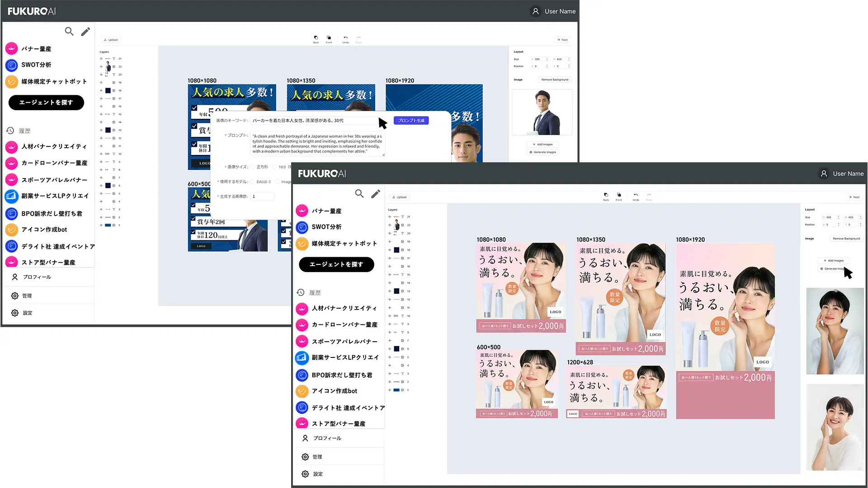Click the pencil edit icon in the back window's sidebar
The width and height of the screenshot is (868, 488).
pyautogui.click(x=85, y=32)
